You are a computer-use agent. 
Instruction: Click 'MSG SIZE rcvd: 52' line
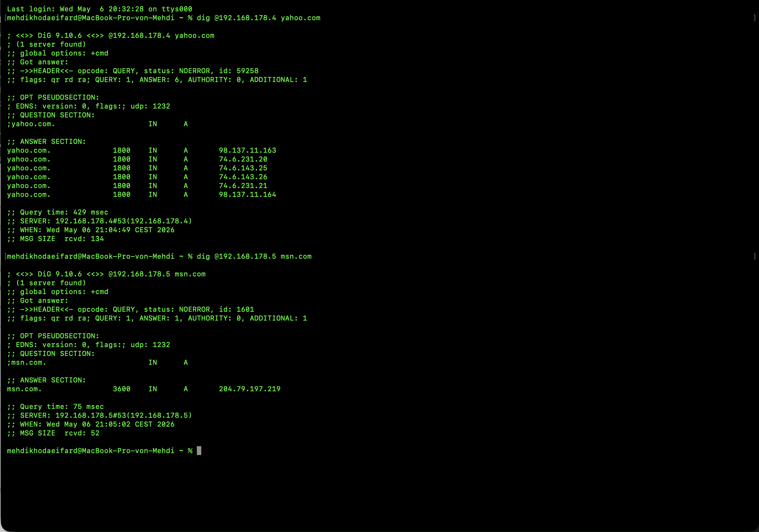(53, 433)
